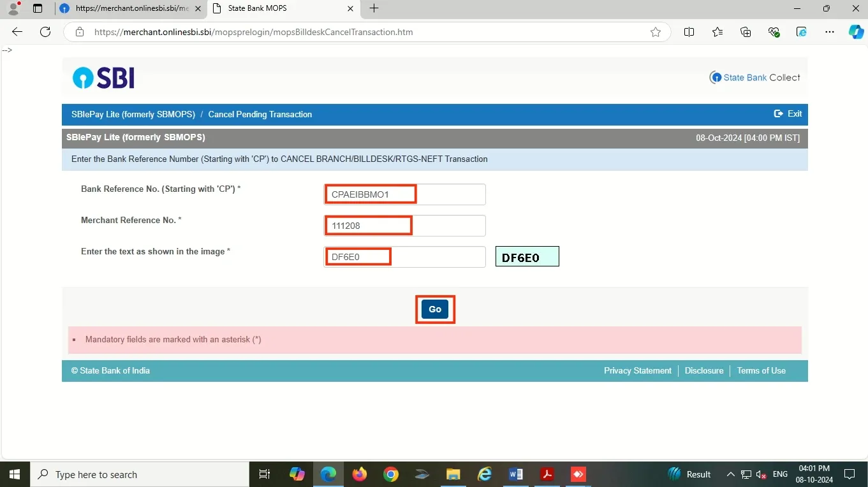868x487 pixels.
Task: Open the tab actions menu icon
Action: pos(38,8)
